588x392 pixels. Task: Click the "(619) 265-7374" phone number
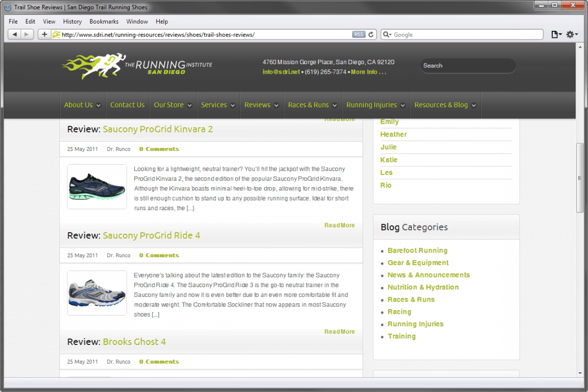click(x=326, y=72)
